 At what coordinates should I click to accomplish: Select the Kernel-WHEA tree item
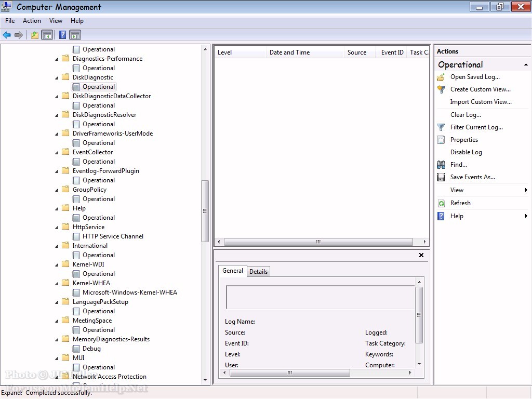(91, 283)
